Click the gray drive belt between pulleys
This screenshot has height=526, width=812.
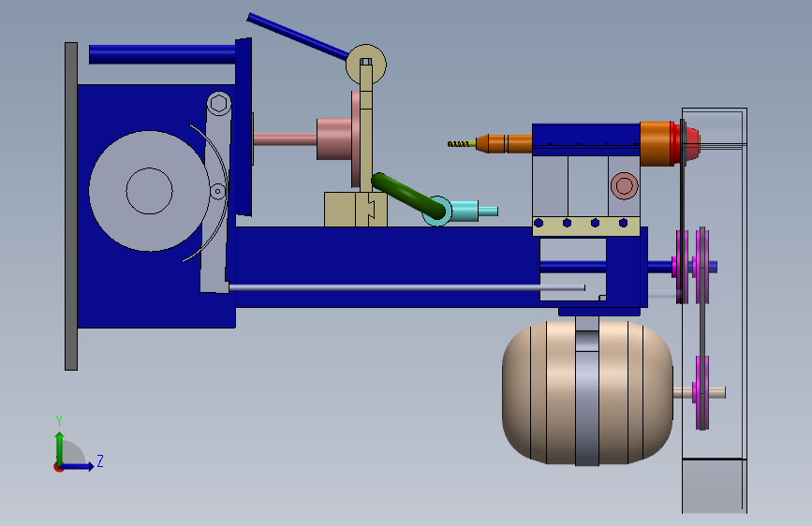702,328
